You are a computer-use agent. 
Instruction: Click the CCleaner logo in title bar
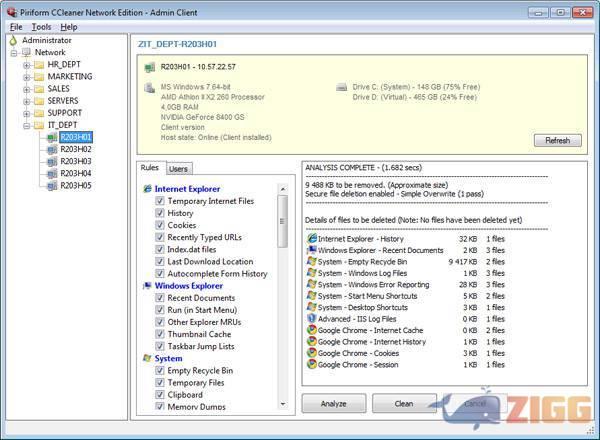pos(12,12)
